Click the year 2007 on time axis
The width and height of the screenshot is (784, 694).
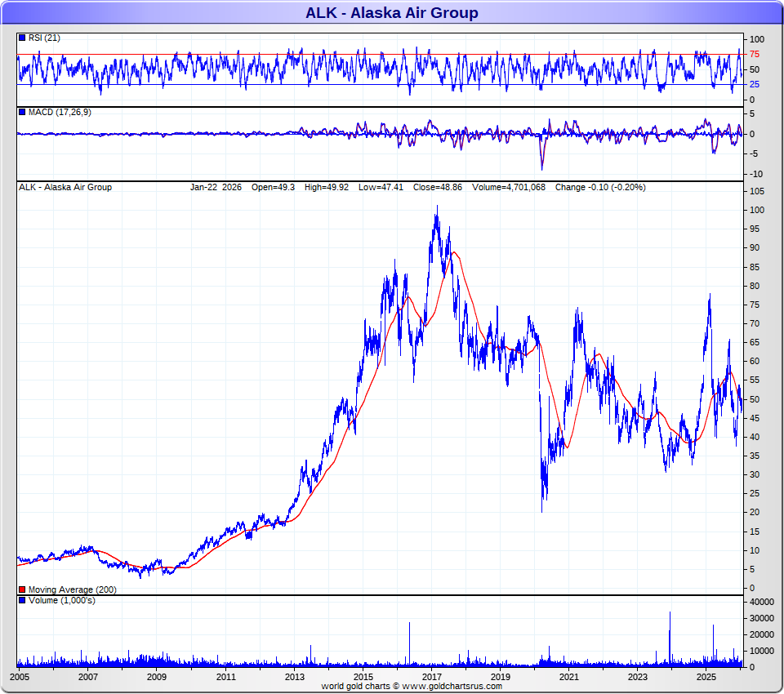(x=88, y=677)
